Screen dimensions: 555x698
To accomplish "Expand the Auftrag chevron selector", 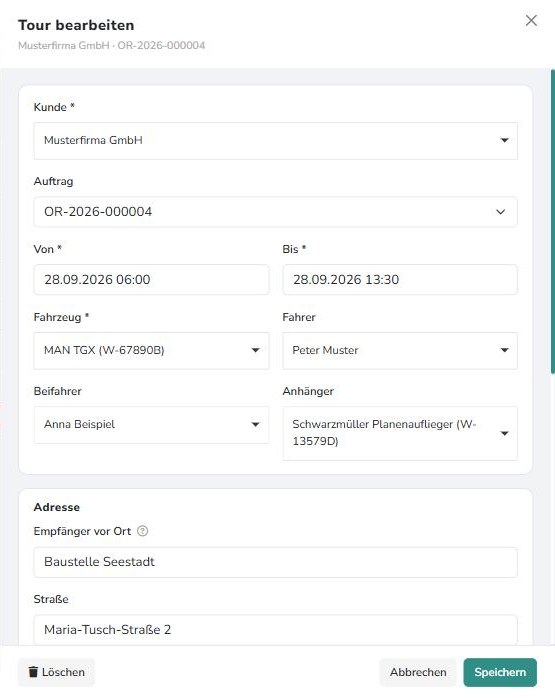I will coord(501,212).
